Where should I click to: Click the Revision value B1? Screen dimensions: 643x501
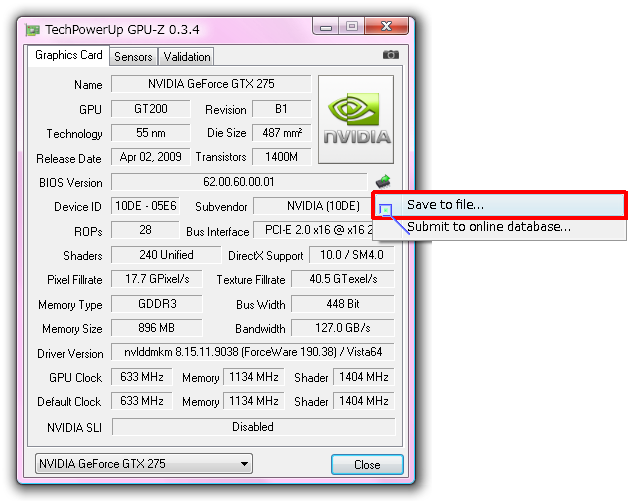(281, 109)
